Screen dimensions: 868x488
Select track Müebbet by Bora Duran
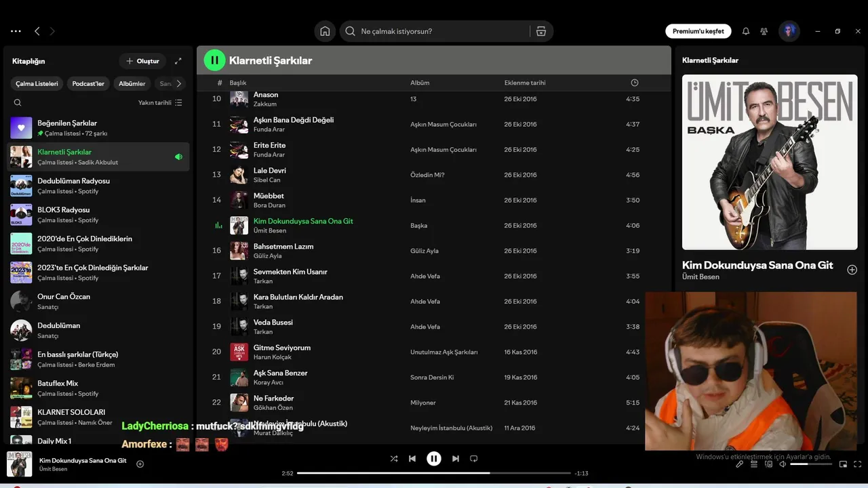[434, 200]
